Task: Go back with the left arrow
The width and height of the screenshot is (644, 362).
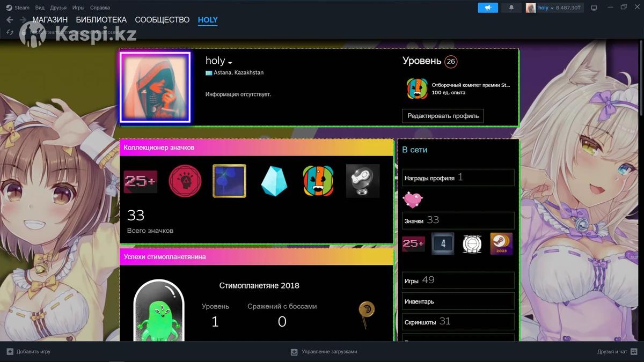Action: [x=10, y=20]
